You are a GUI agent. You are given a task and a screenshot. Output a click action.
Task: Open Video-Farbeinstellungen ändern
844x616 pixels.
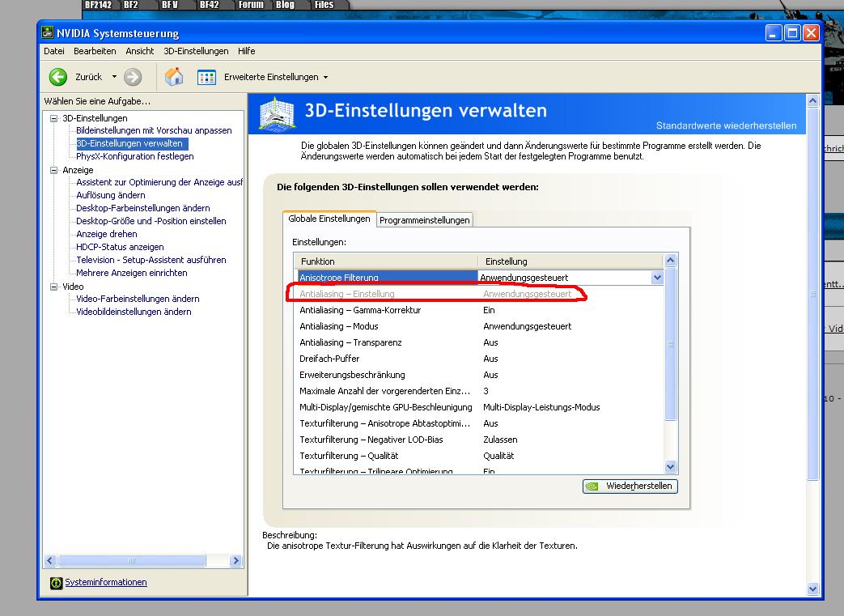tap(138, 299)
